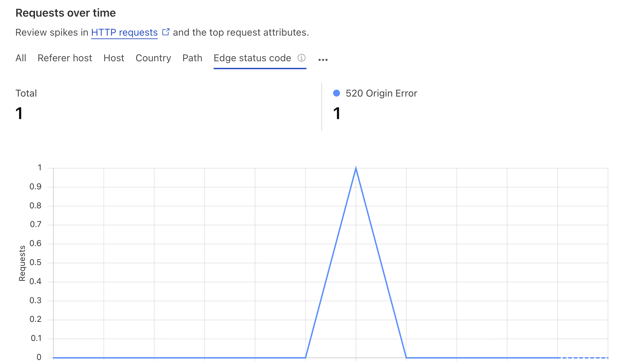This screenshot has width=644, height=362.
Task: Click the count under 520 Origin Error
Action: [337, 113]
